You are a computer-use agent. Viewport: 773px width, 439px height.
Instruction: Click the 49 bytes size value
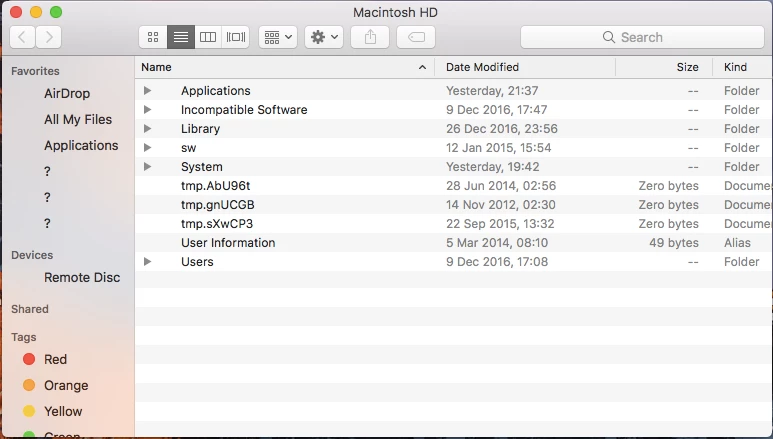[674, 243]
